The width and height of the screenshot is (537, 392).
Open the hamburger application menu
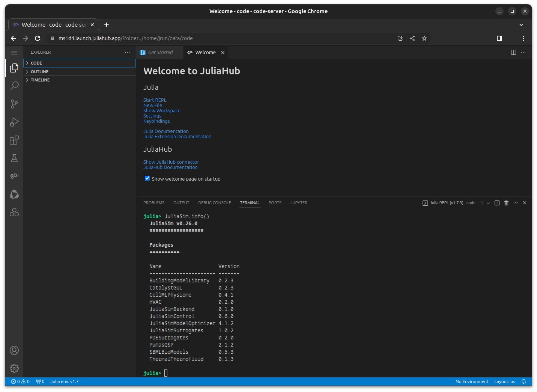[14, 53]
